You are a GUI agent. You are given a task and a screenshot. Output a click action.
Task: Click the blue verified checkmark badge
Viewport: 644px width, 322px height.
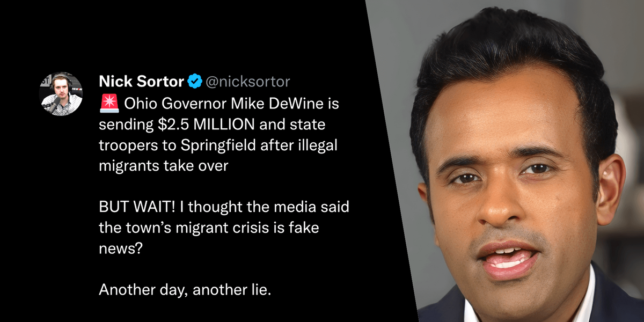tap(194, 82)
